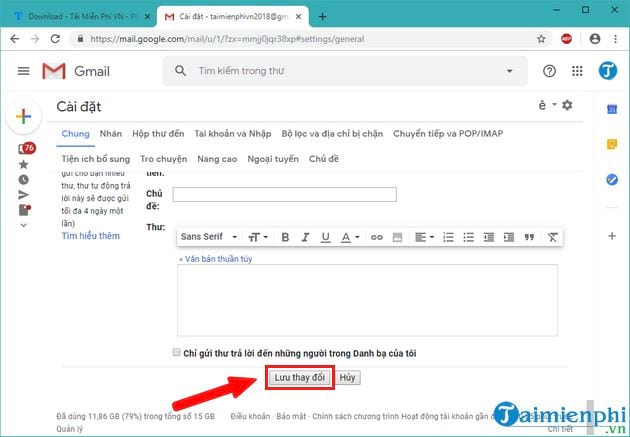Check 'Chỉ gửi thư trả lời' contacts-only box
The width and height of the screenshot is (630, 437).
176,352
